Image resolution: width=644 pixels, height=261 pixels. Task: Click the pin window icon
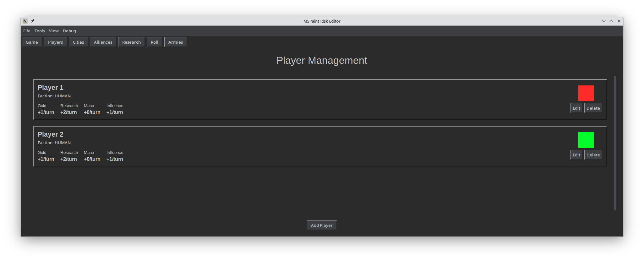point(33,21)
